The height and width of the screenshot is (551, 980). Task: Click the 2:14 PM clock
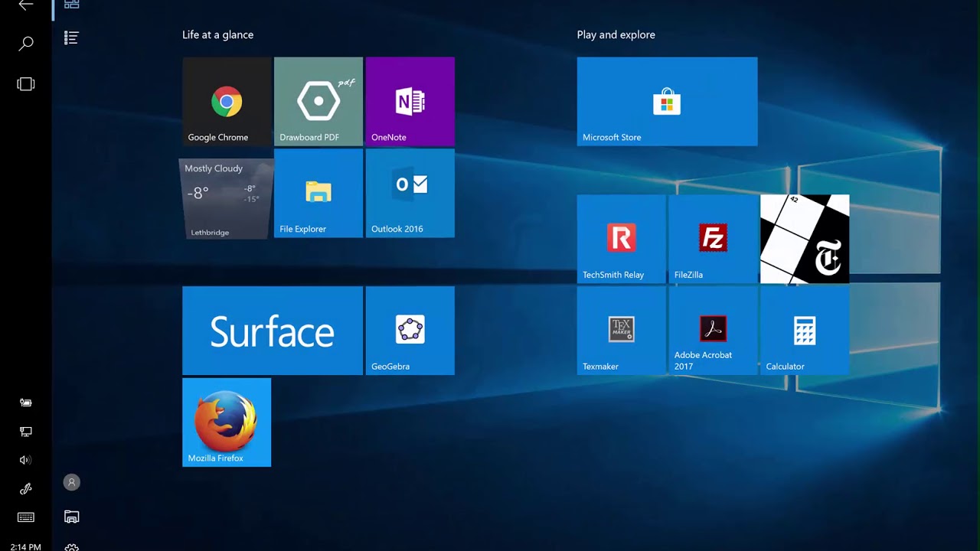click(x=26, y=547)
